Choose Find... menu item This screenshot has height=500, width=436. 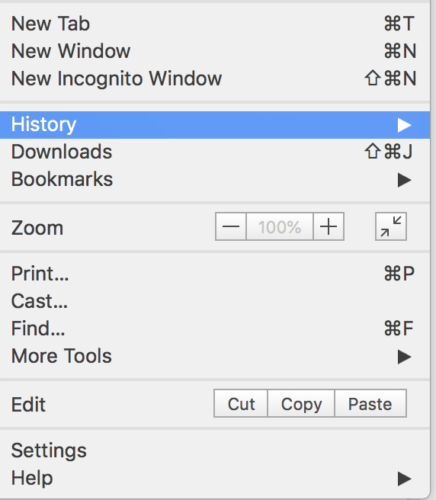click(215, 328)
